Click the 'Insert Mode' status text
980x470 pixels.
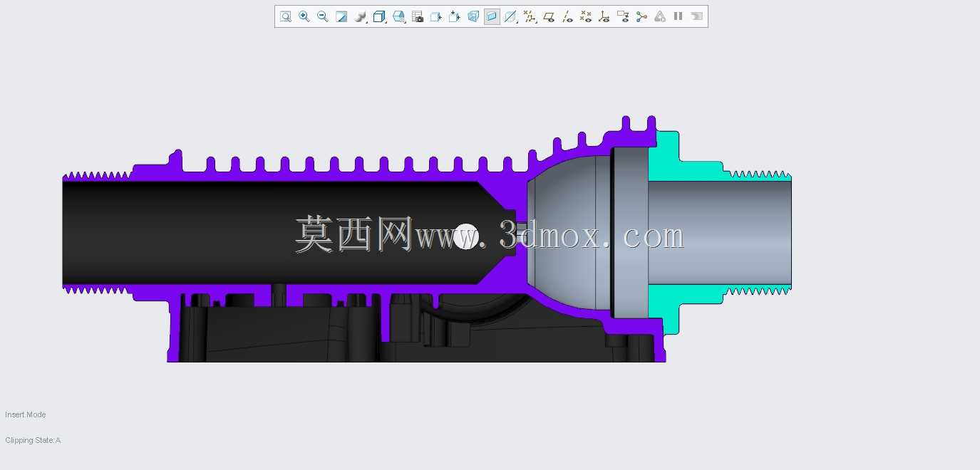26,414
